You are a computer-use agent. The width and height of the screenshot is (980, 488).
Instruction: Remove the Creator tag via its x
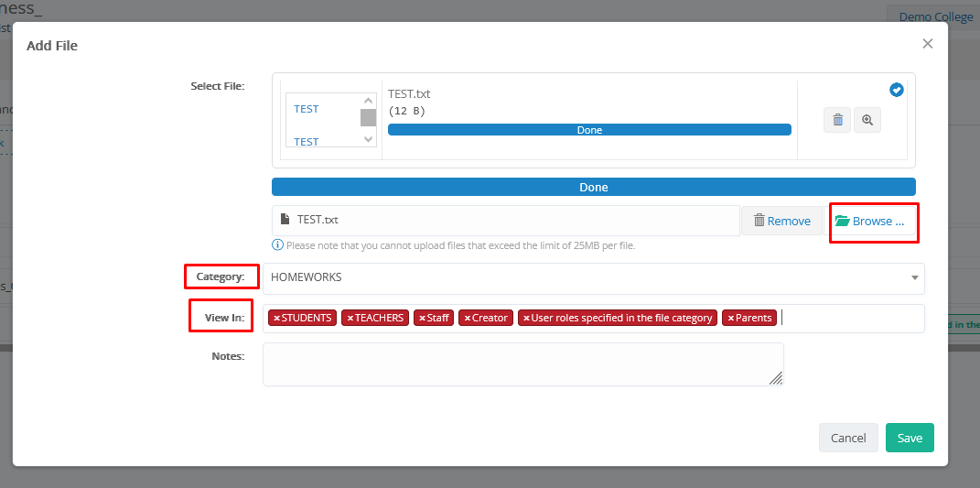(467, 319)
